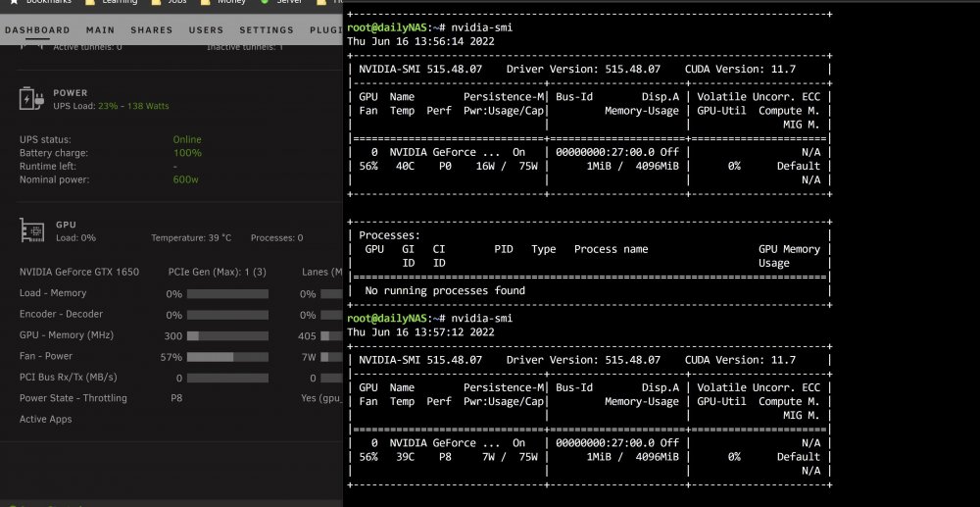The height and width of the screenshot is (507, 980).
Task: Click 'PCIe Gen (Max): 1 (3)'
Action: (x=217, y=272)
